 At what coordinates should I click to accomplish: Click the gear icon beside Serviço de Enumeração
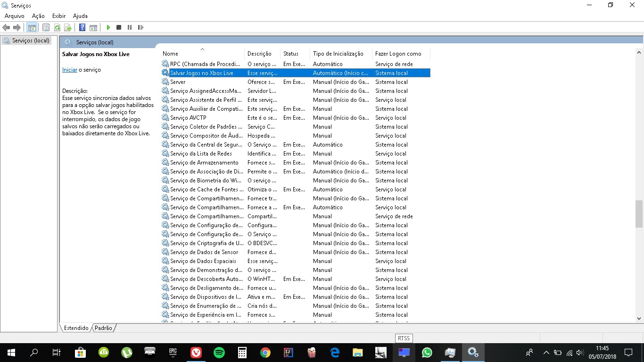click(x=165, y=306)
